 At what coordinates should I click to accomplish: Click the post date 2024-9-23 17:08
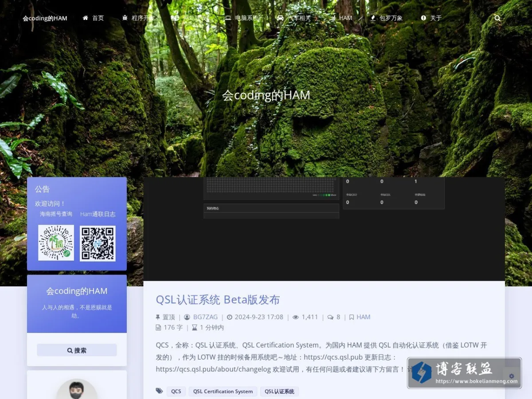[x=259, y=317]
